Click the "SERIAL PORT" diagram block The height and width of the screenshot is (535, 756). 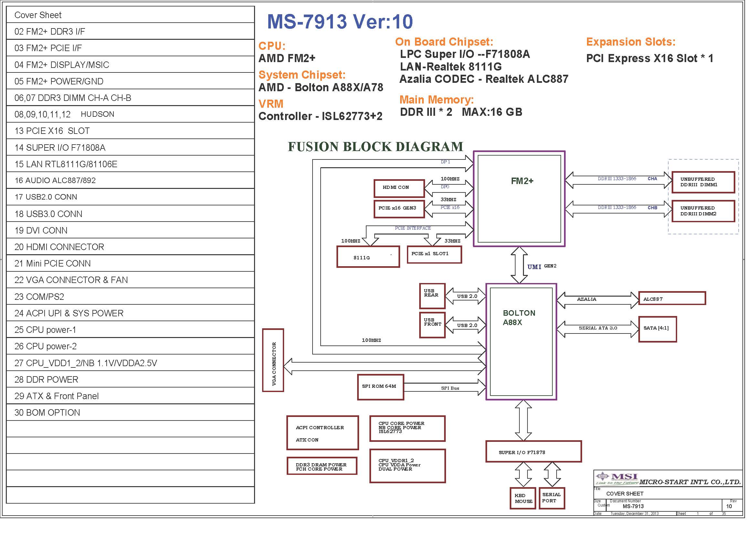[552, 498]
